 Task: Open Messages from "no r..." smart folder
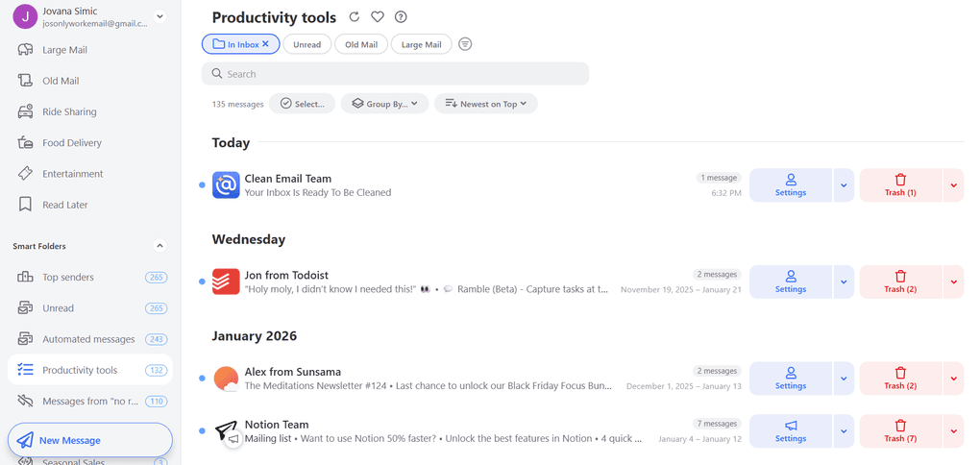point(90,402)
